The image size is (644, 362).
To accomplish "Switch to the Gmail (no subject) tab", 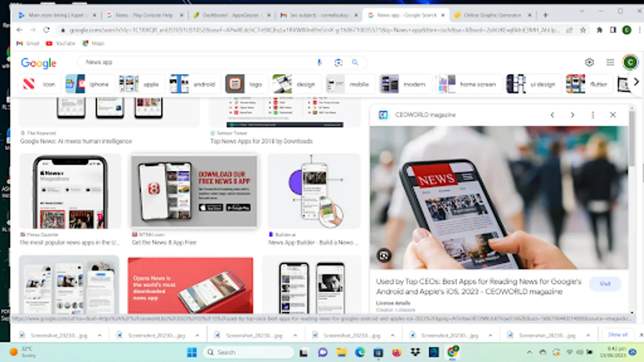I will [x=319, y=15].
